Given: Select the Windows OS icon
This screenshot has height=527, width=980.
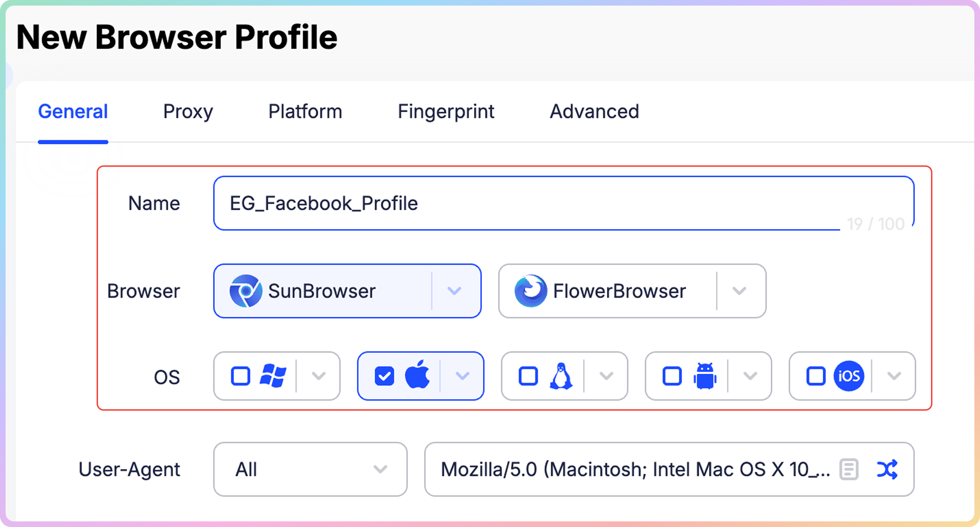Looking at the screenshot, I should 273,376.
